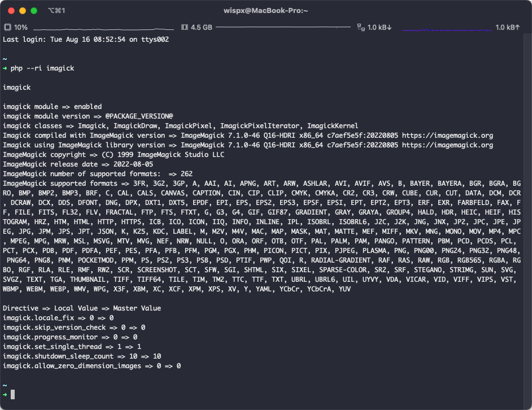Click the imagick.locale_fix directive line
This screenshot has height=410, width=532.
[x=58, y=318]
